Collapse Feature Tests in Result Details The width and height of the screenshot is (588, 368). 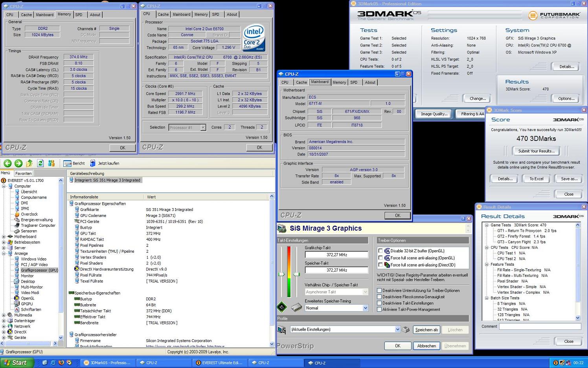pos(487,264)
